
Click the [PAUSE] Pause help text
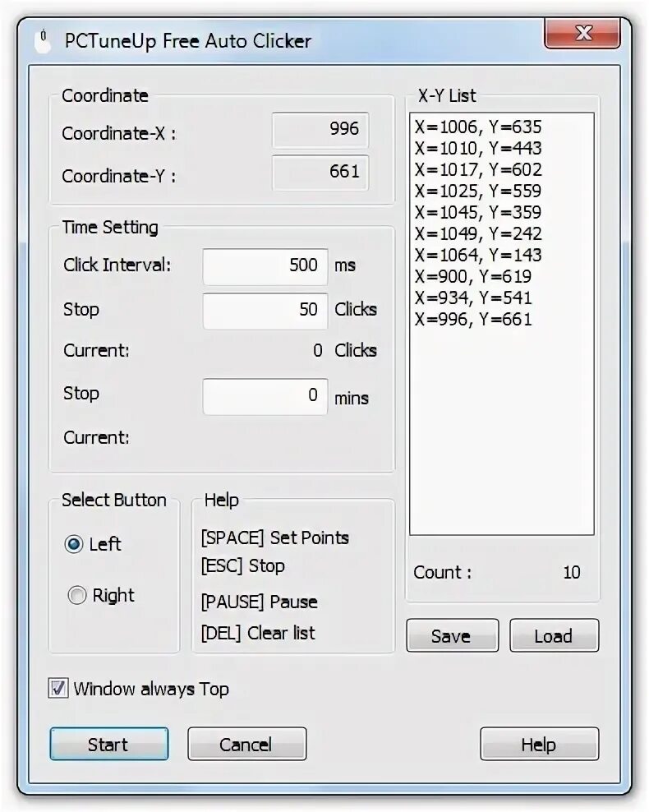[x=260, y=602]
